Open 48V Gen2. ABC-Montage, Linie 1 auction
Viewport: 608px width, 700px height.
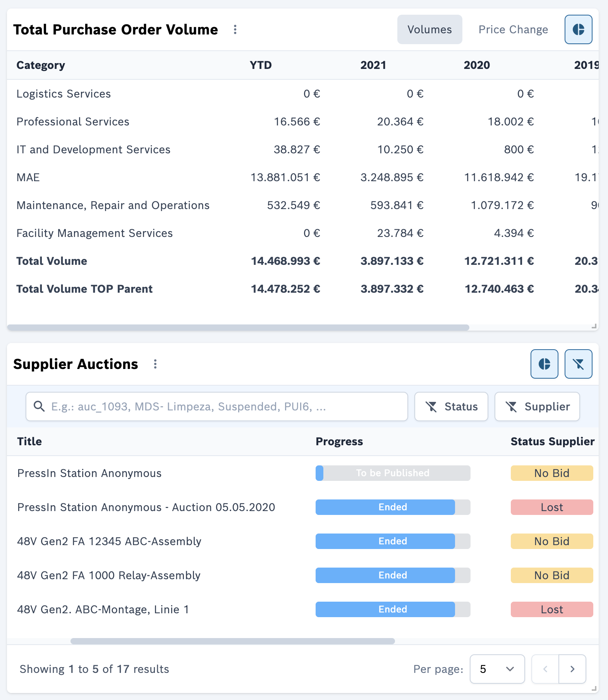click(103, 609)
